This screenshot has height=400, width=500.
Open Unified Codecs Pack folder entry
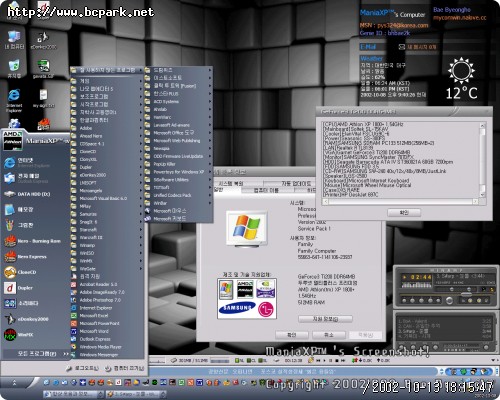coord(178,195)
